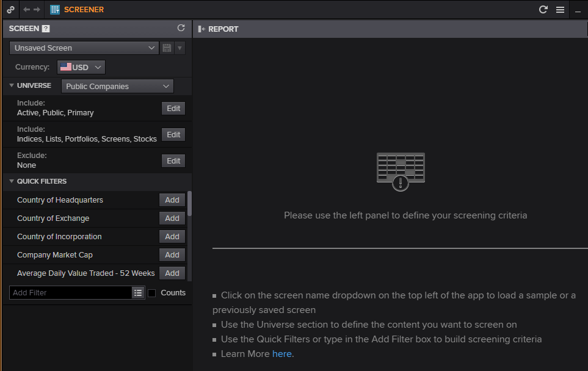Open the filter list icon beside Add Filter
588x371 pixels.
coord(138,293)
